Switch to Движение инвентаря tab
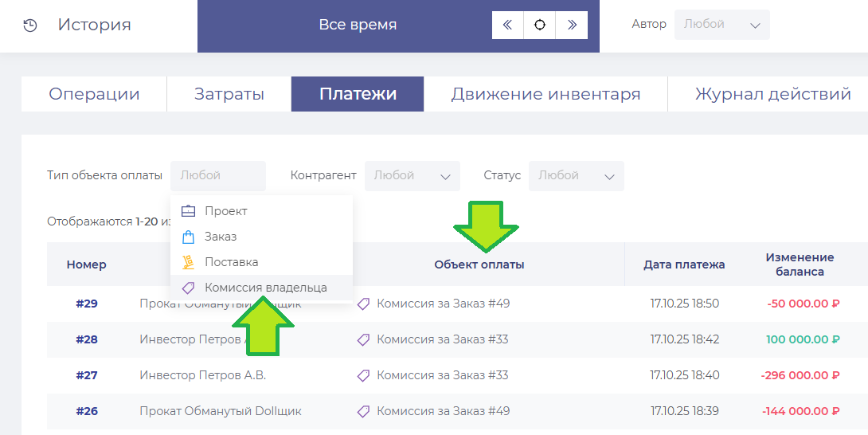Screen dimensions: 868x435 pyautogui.click(x=545, y=94)
